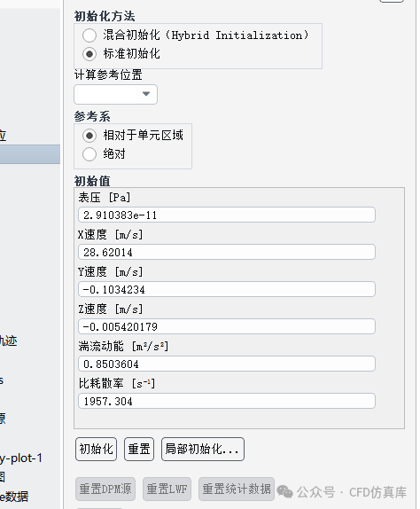Click the 重置统计数据 button

click(237, 489)
